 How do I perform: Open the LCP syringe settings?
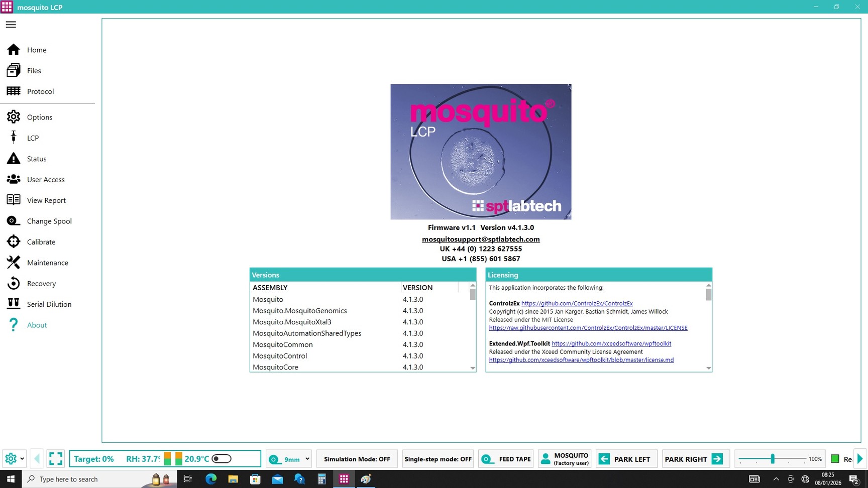click(x=33, y=138)
